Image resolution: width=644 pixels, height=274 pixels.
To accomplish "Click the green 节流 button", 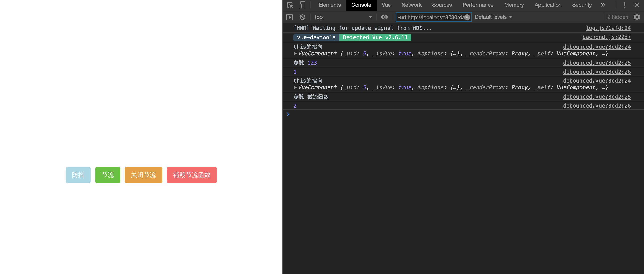I will [x=108, y=175].
